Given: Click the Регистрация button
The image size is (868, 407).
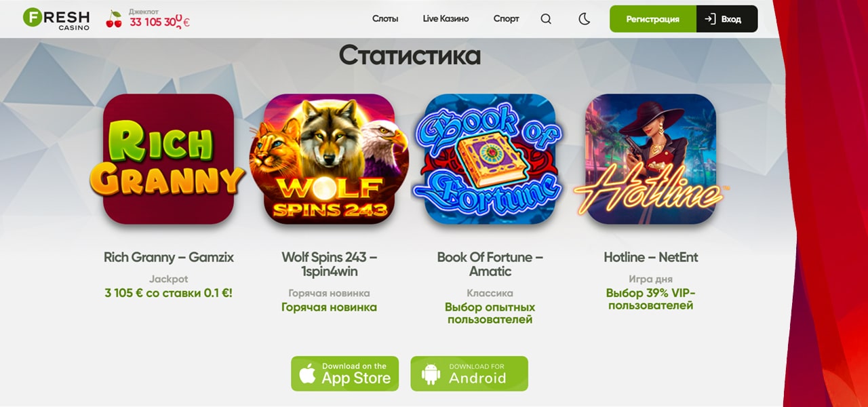Looking at the screenshot, I should (x=653, y=19).
